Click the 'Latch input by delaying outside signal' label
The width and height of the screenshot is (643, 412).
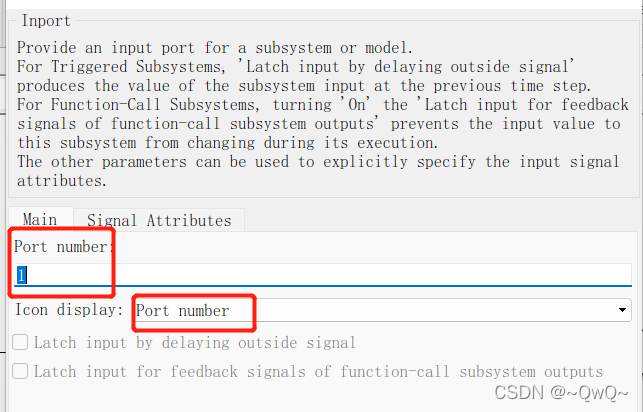195,343
